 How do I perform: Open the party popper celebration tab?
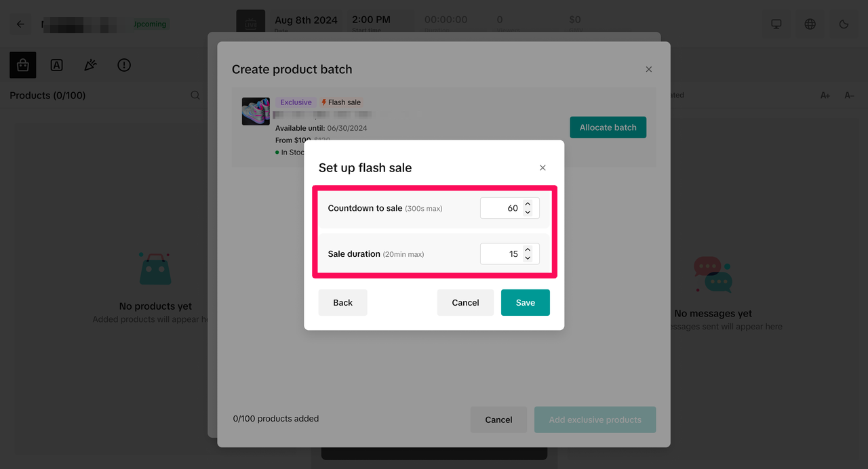click(x=90, y=65)
